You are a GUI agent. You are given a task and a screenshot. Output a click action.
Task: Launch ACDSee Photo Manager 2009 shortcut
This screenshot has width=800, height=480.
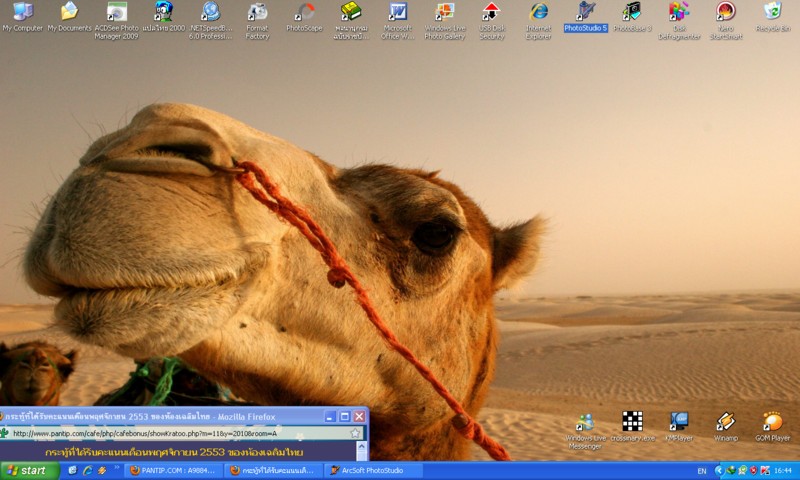(116, 21)
